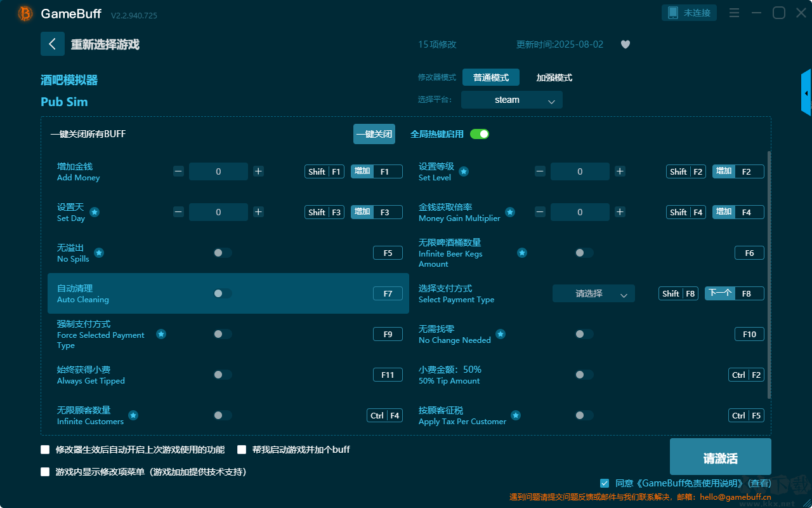Click star icon beside Money Gain Multiplier
The width and height of the screenshot is (812, 508).
[x=510, y=212]
